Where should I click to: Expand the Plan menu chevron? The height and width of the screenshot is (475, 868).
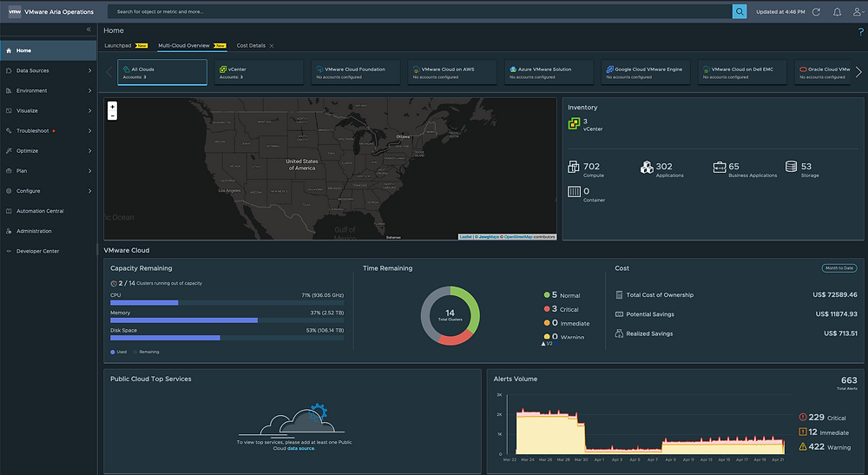89,170
